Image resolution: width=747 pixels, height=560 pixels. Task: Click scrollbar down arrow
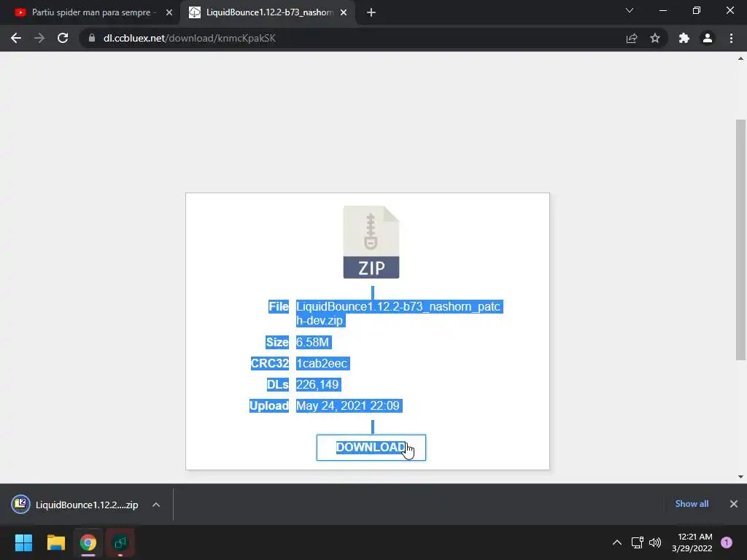pos(740,477)
